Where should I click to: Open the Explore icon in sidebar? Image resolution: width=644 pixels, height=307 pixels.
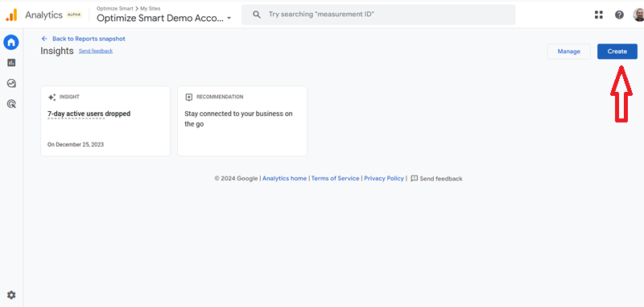click(x=11, y=84)
